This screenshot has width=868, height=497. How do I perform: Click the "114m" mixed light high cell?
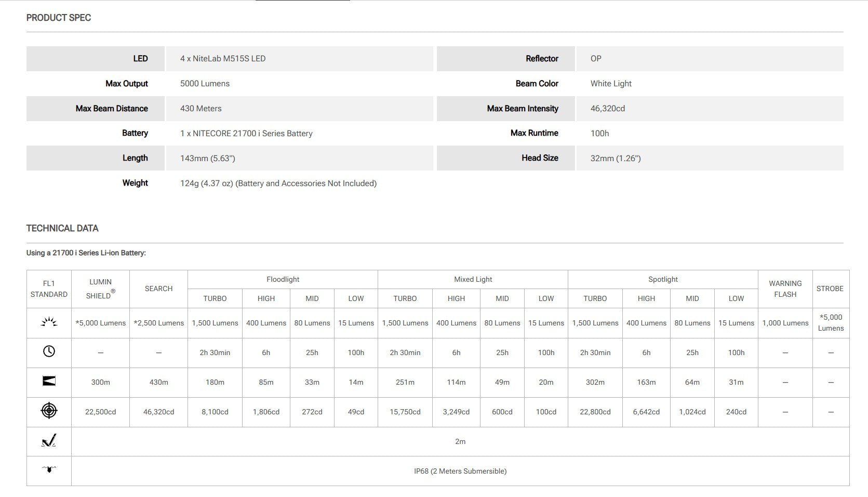click(456, 382)
